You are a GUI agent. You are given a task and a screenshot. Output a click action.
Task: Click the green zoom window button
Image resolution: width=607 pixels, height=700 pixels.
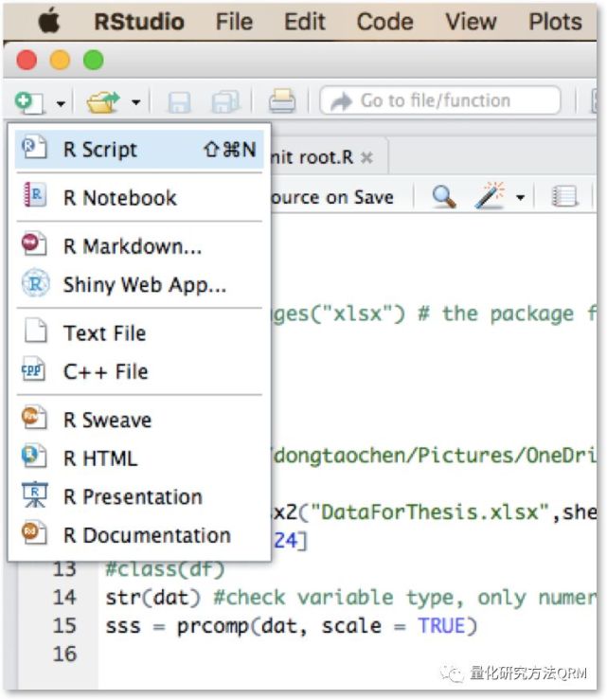tap(94, 61)
